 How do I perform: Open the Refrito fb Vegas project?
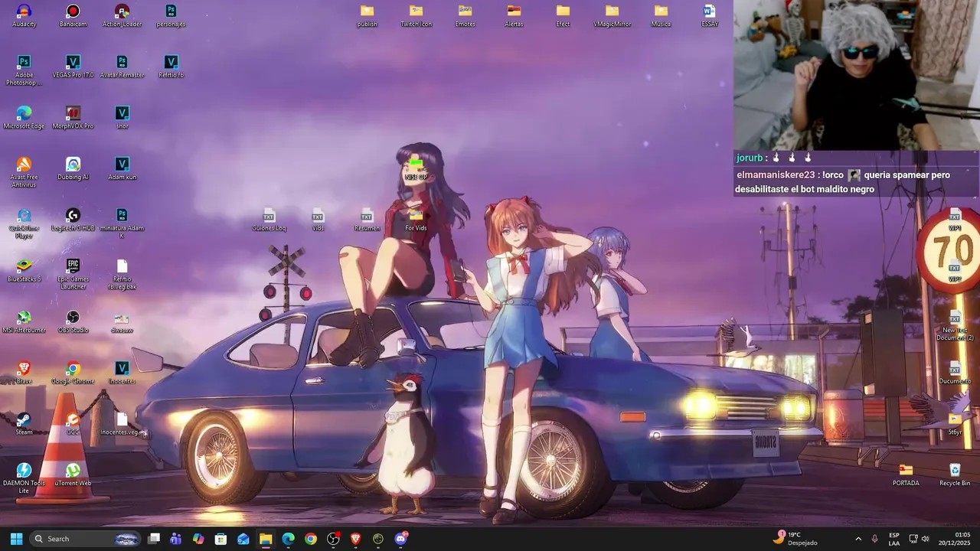(171, 67)
